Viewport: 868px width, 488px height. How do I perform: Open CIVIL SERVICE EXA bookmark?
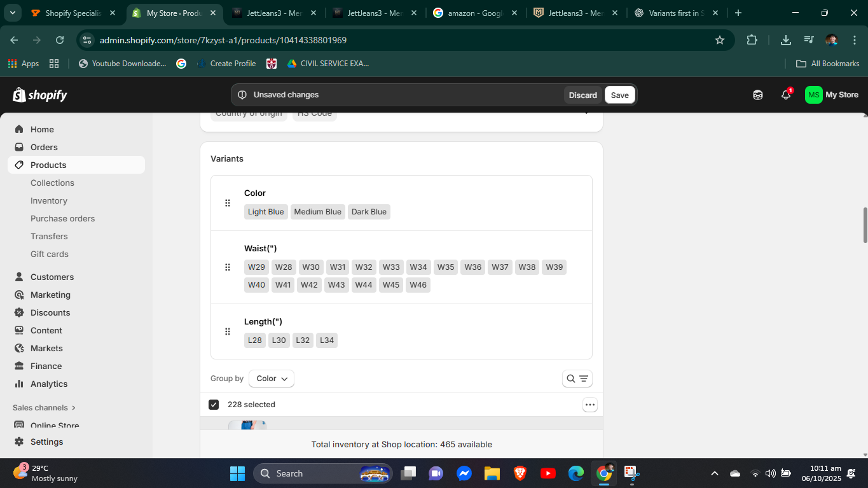coord(328,64)
